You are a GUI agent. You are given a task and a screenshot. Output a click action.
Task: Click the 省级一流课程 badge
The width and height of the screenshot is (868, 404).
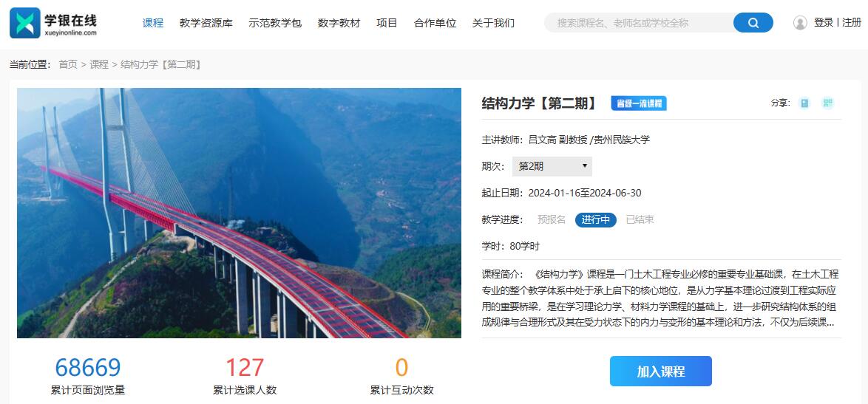coord(639,103)
